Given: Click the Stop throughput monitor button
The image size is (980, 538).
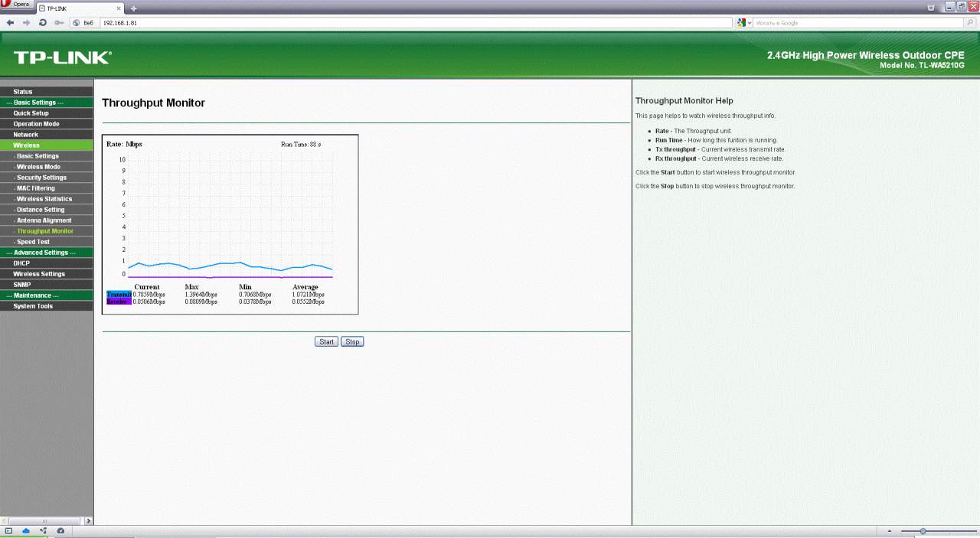Looking at the screenshot, I should click(x=352, y=341).
